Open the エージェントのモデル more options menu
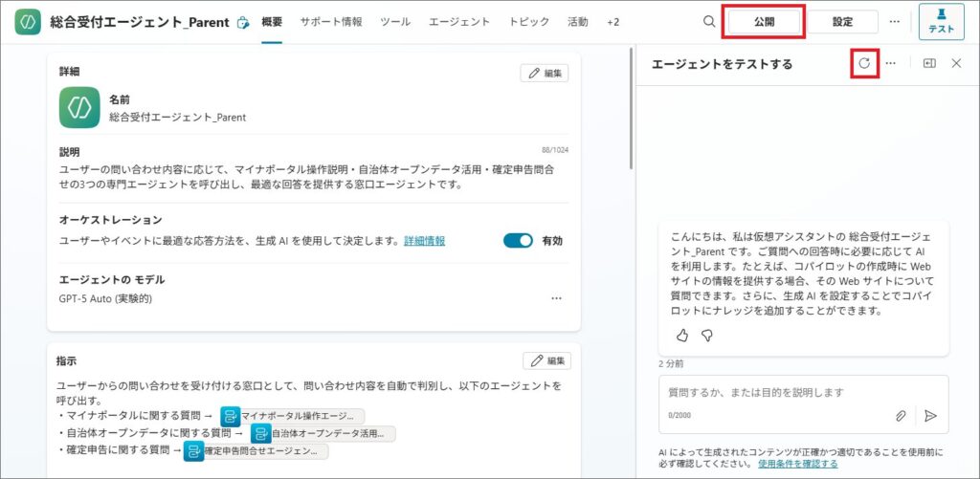 click(x=556, y=298)
